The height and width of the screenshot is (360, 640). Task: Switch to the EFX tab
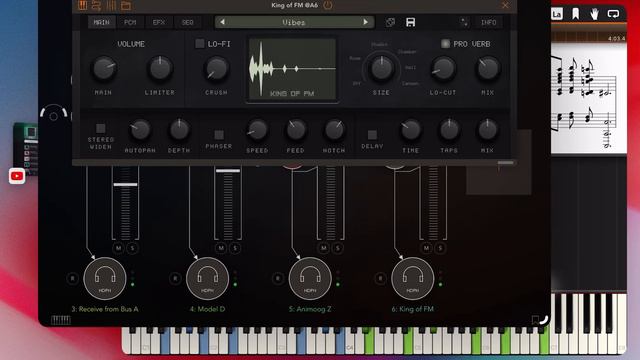coord(159,22)
